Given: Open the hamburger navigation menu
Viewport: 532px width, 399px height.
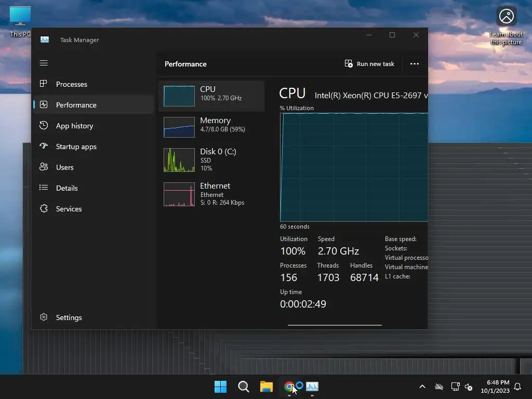Looking at the screenshot, I should [44, 63].
